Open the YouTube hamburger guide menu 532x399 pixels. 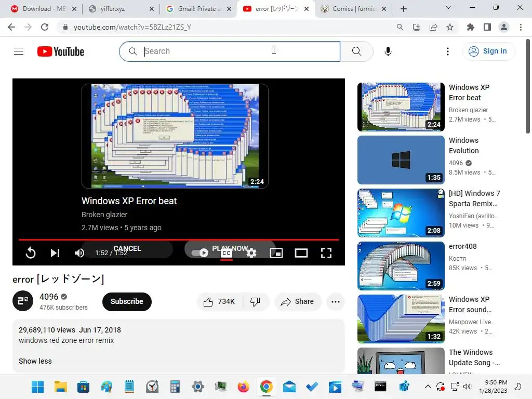coord(19,51)
